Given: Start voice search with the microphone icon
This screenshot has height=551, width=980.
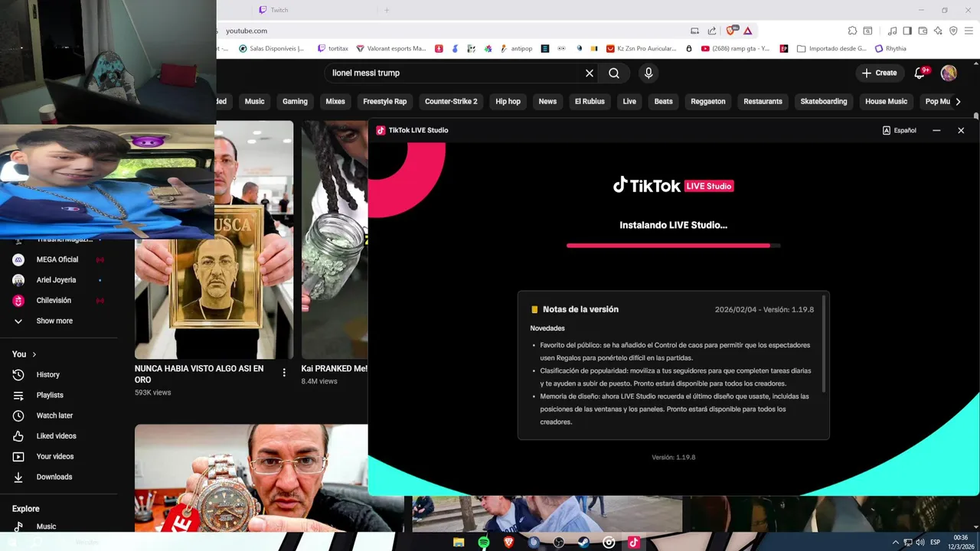Looking at the screenshot, I should (648, 73).
